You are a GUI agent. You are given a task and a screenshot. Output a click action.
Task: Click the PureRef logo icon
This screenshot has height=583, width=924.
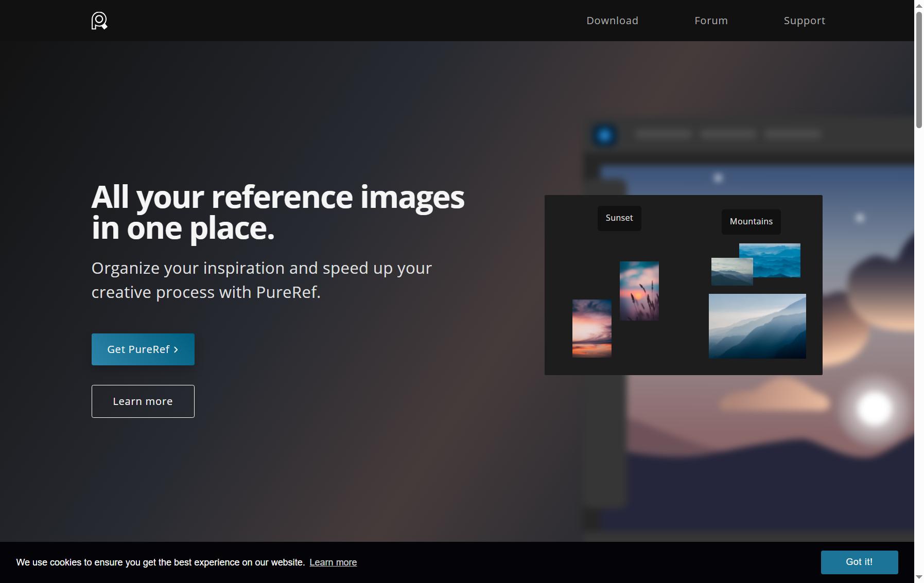pyautogui.click(x=99, y=21)
